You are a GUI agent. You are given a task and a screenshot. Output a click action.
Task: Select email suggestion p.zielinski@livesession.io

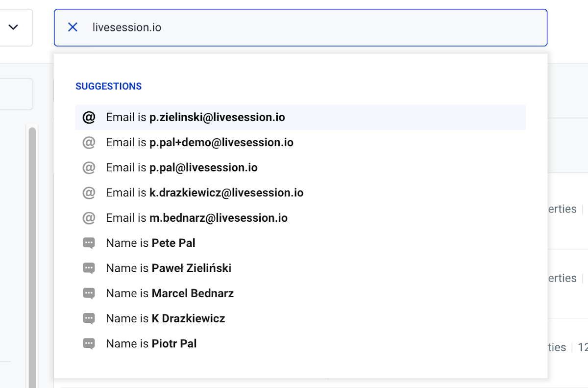tap(217, 118)
